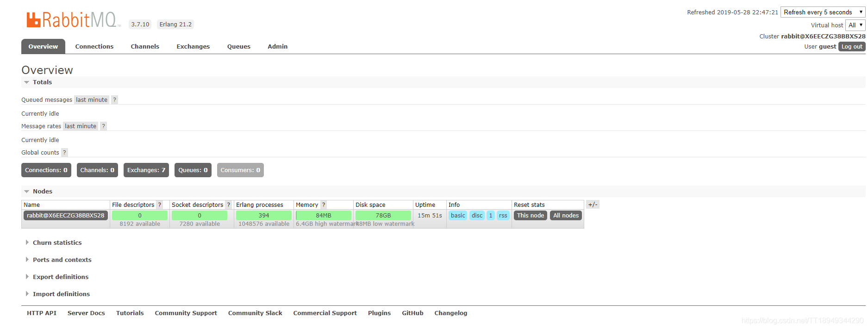Screen dimensions: 868x329
Task: Reset stats for All nodes
Action: 566,216
